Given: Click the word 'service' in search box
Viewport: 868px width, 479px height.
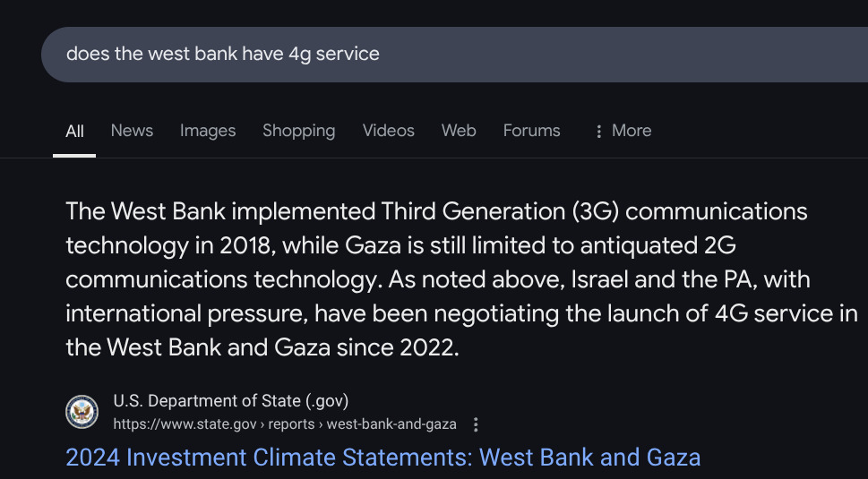Looking at the screenshot, I should (348, 54).
